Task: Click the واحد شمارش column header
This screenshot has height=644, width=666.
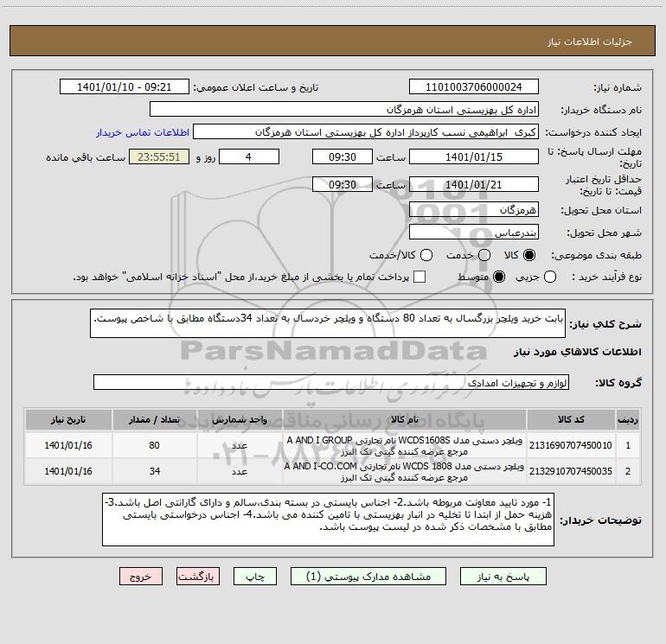Action: pos(240,419)
